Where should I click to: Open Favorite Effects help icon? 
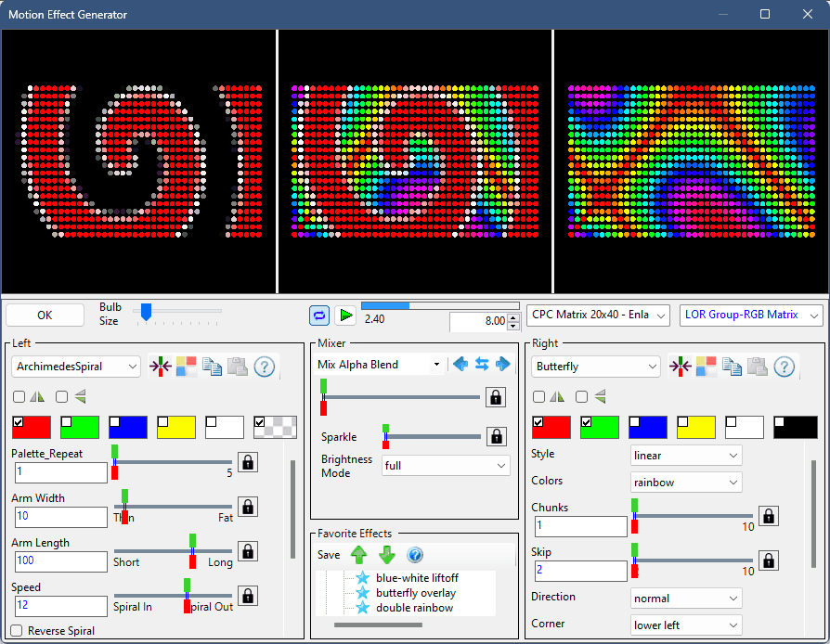pyautogui.click(x=415, y=555)
